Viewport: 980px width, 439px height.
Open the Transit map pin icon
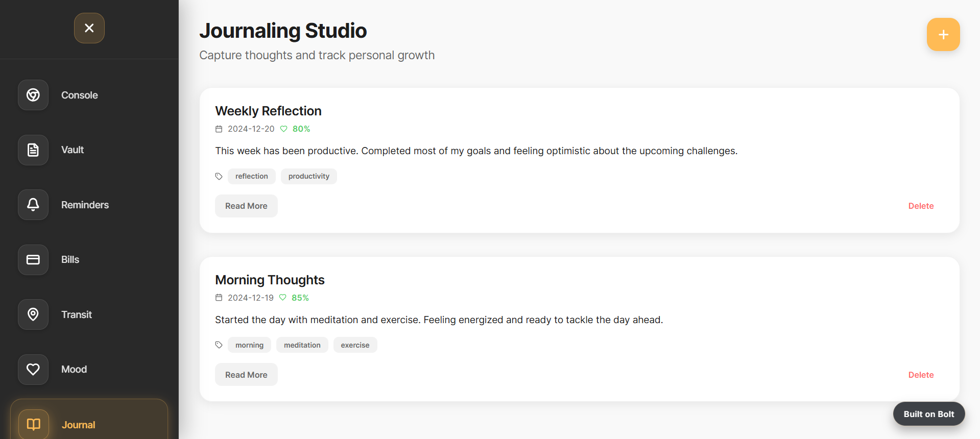point(33,314)
